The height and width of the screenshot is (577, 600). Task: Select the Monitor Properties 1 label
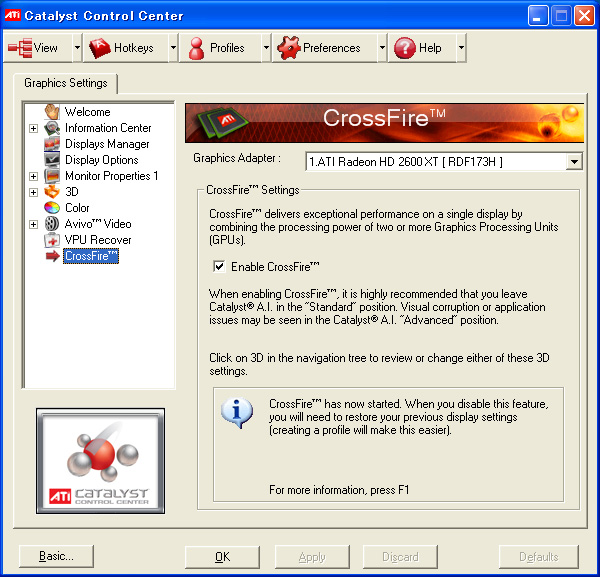point(111,176)
